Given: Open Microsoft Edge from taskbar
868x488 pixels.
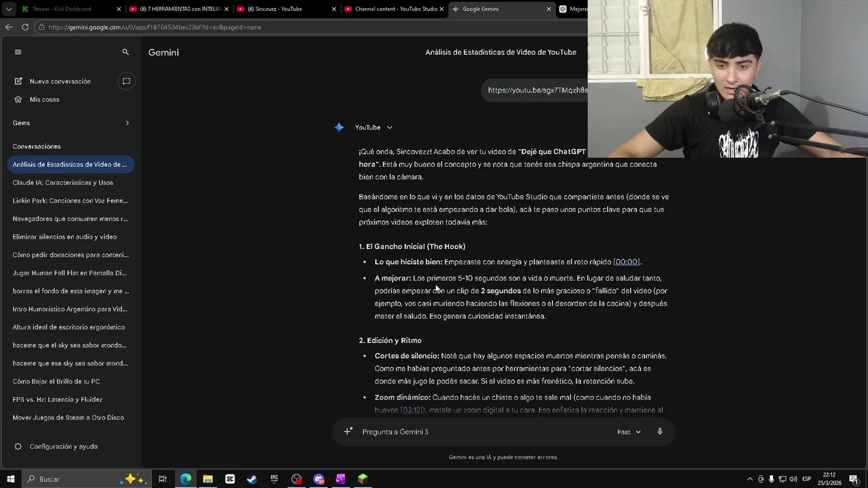Looking at the screenshot, I should point(186,479).
